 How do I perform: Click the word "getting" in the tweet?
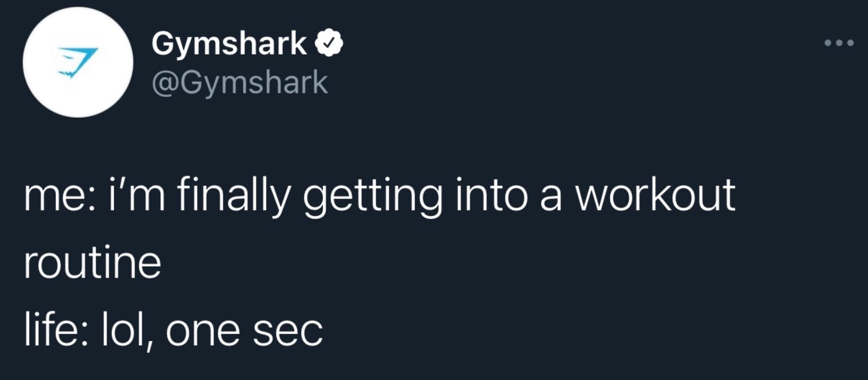pyautogui.click(x=372, y=198)
